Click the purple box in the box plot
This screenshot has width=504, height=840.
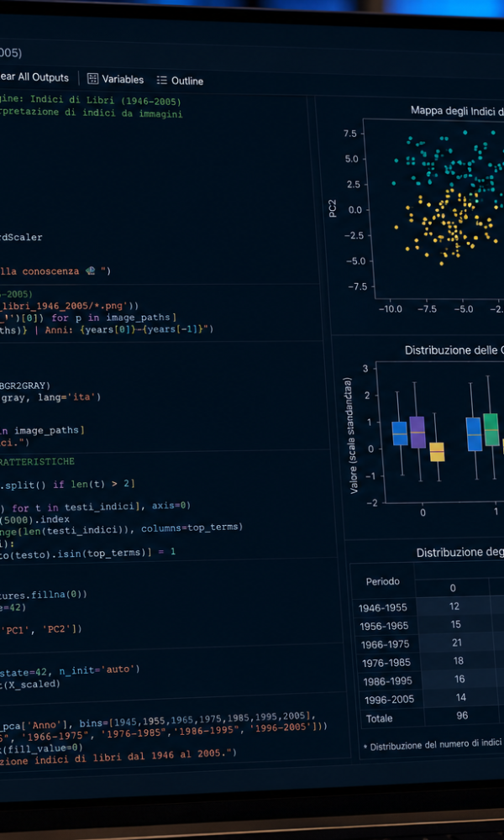[417, 432]
